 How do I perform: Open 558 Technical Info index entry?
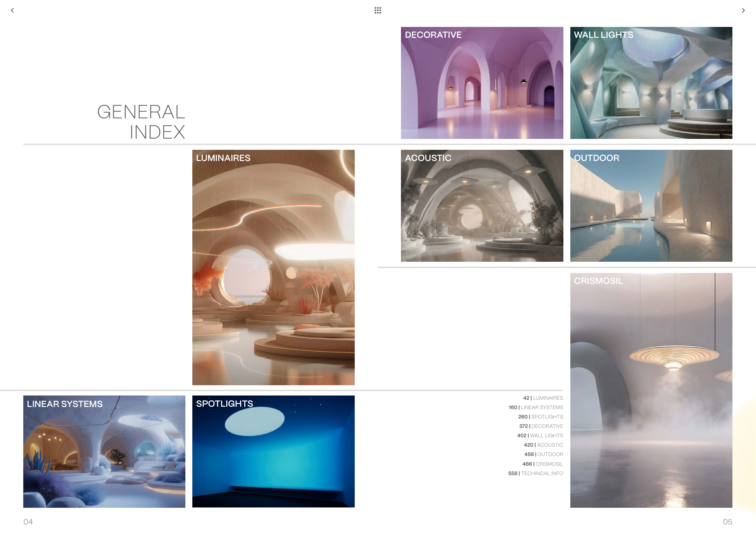pyautogui.click(x=535, y=473)
